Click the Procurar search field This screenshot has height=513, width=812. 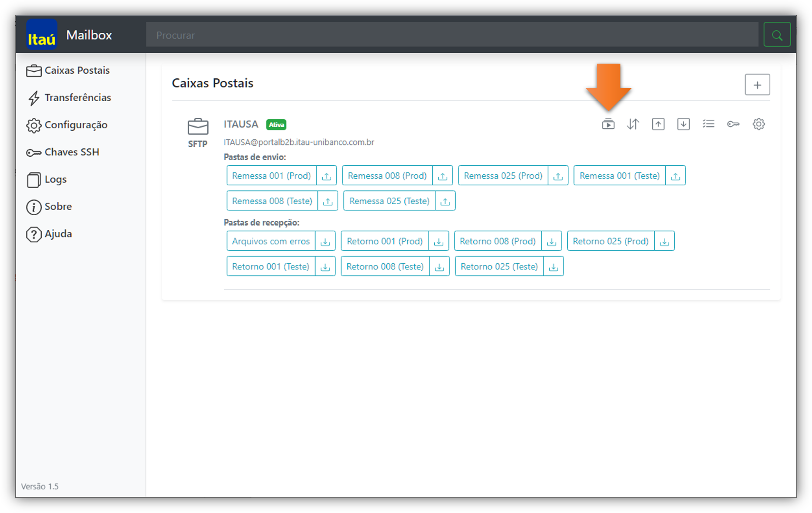point(451,35)
